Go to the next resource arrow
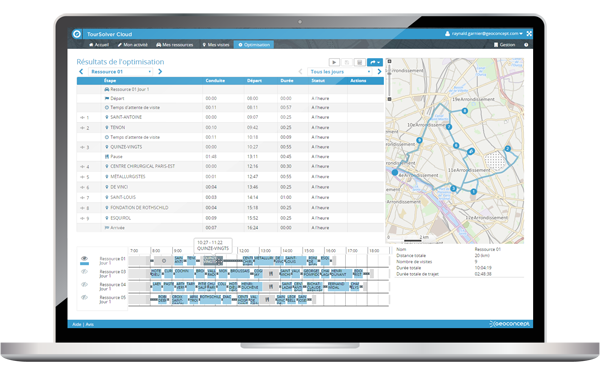The image size is (600, 375). (x=160, y=72)
